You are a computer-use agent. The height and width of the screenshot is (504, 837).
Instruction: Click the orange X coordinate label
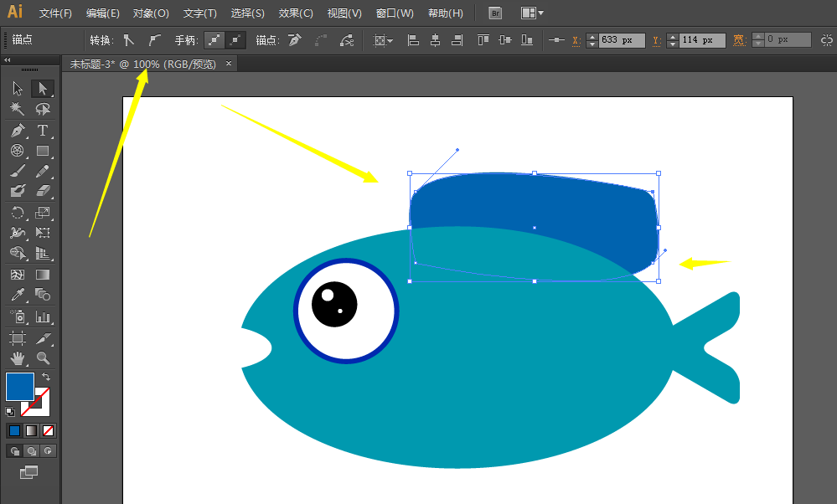(x=576, y=40)
